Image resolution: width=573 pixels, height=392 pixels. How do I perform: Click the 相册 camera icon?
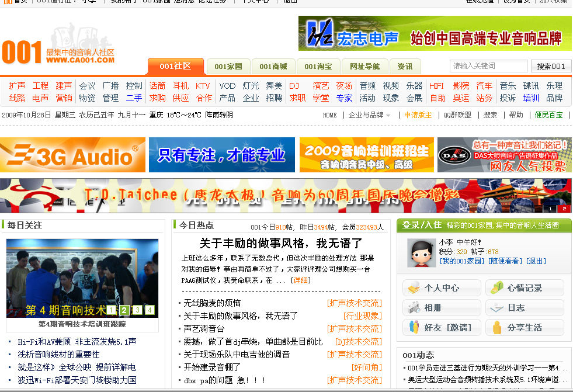tap(414, 308)
